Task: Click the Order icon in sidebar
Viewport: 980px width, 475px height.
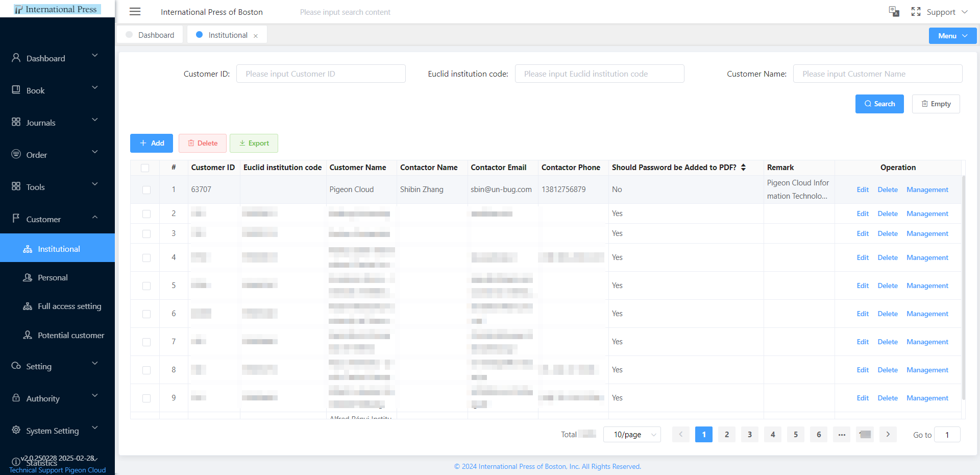Action: point(16,154)
